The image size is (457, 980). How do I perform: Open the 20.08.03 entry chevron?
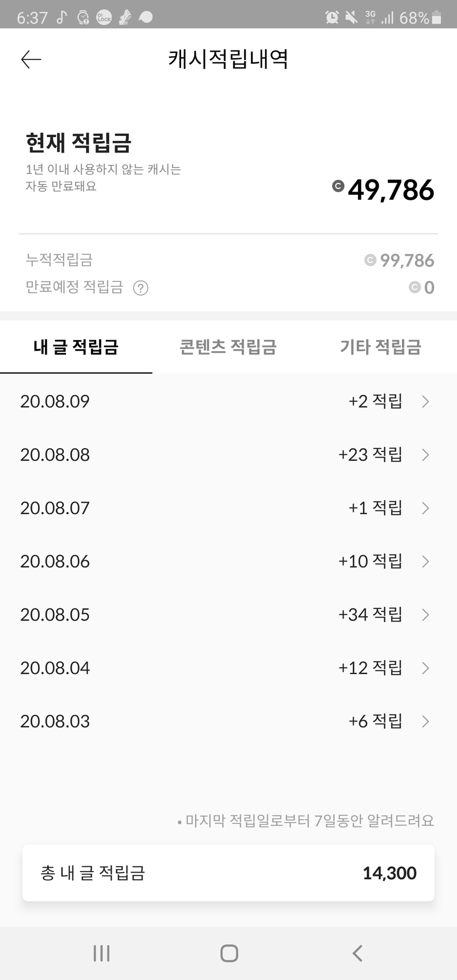click(425, 721)
